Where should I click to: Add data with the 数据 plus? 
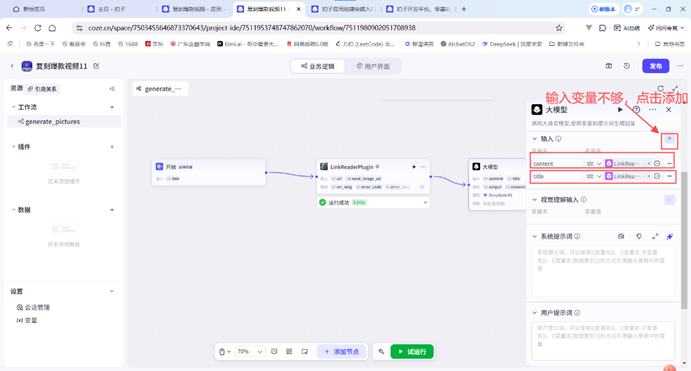click(x=112, y=210)
